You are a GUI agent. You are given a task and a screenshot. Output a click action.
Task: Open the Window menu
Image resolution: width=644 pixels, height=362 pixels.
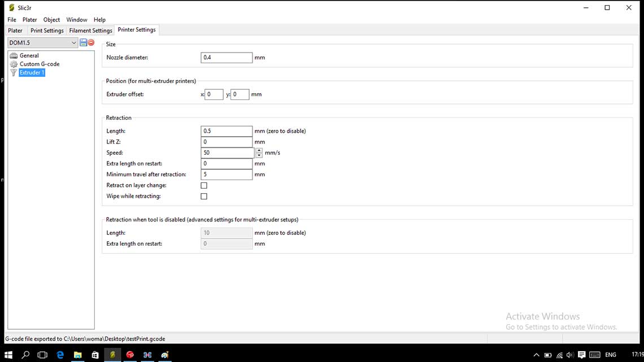tap(77, 20)
